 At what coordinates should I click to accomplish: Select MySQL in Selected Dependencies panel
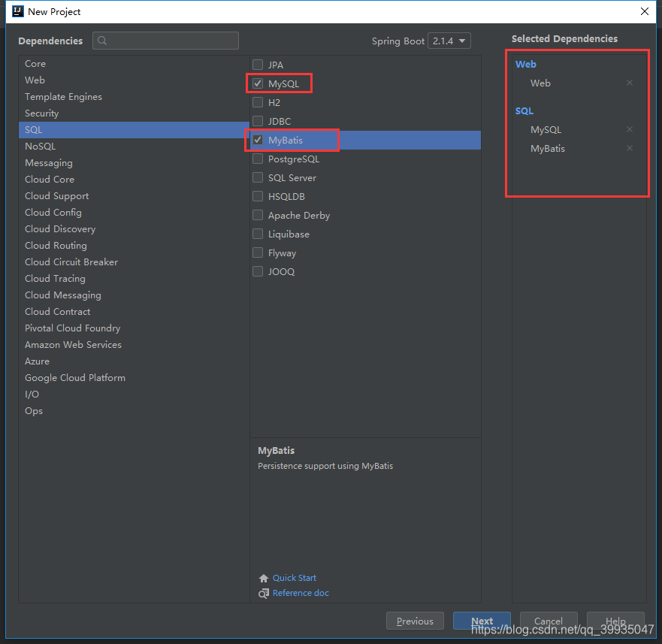pos(546,130)
